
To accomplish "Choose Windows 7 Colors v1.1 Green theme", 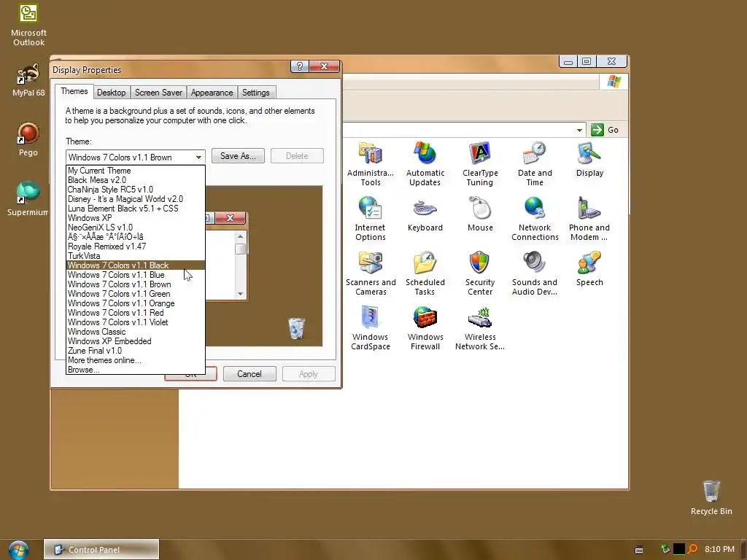I will click(x=135, y=294).
